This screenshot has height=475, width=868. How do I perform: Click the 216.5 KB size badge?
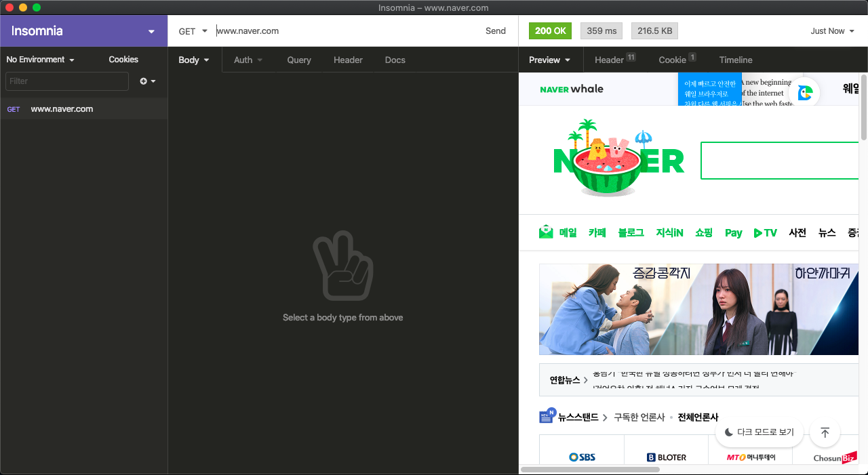(654, 31)
